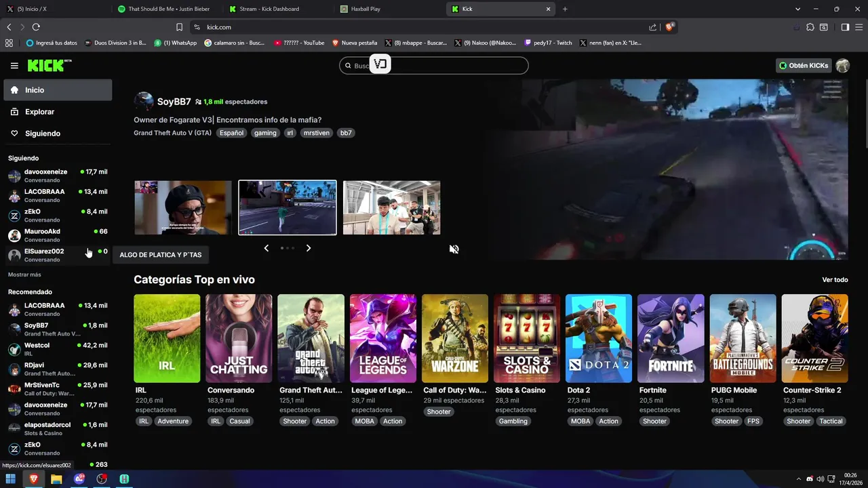868x488 pixels.
Task: Open browser apps grid icon in bookmarks bar
Action: pyautogui.click(x=9, y=43)
